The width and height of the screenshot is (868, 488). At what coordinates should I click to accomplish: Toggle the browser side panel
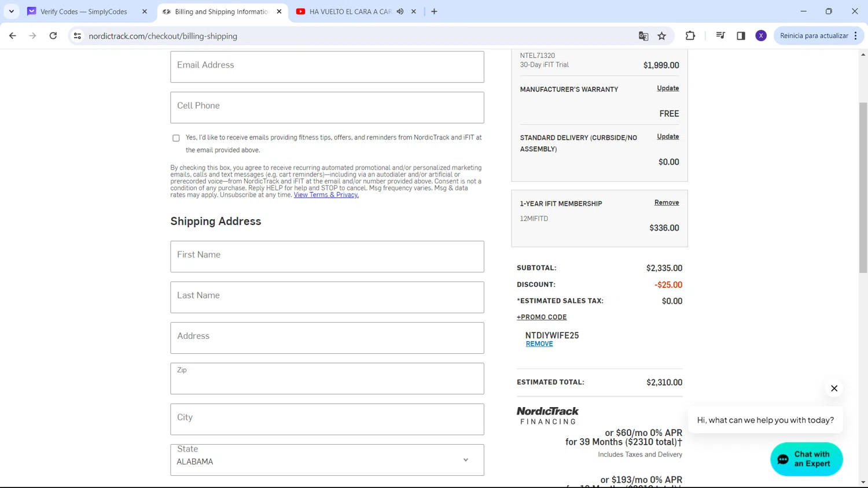point(741,36)
